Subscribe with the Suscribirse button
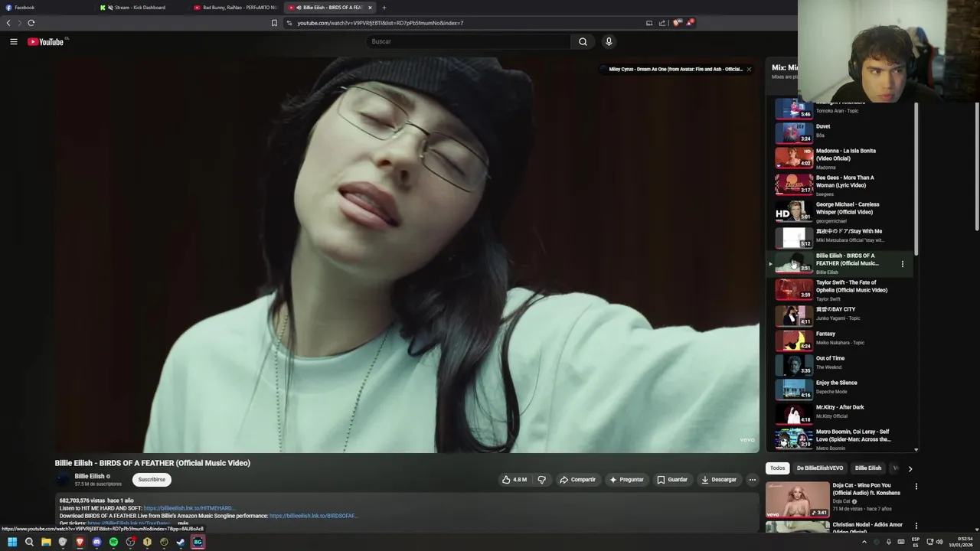This screenshot has width=980, height=551. click(x=152, y=480)
